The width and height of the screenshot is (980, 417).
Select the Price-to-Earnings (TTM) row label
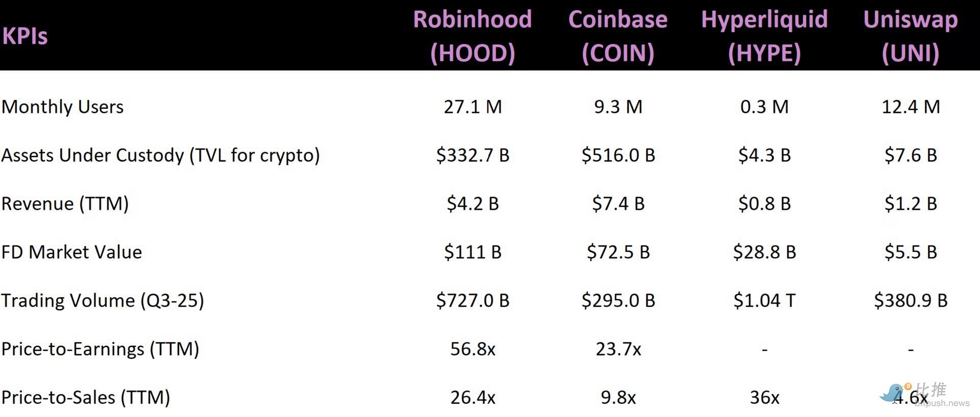tap(100, 349)
